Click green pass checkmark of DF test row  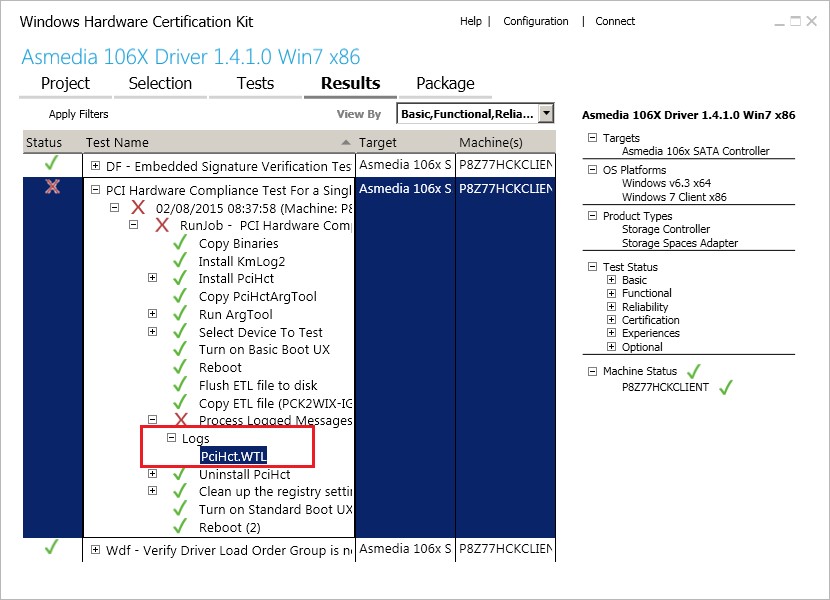[x=51, y=163]
